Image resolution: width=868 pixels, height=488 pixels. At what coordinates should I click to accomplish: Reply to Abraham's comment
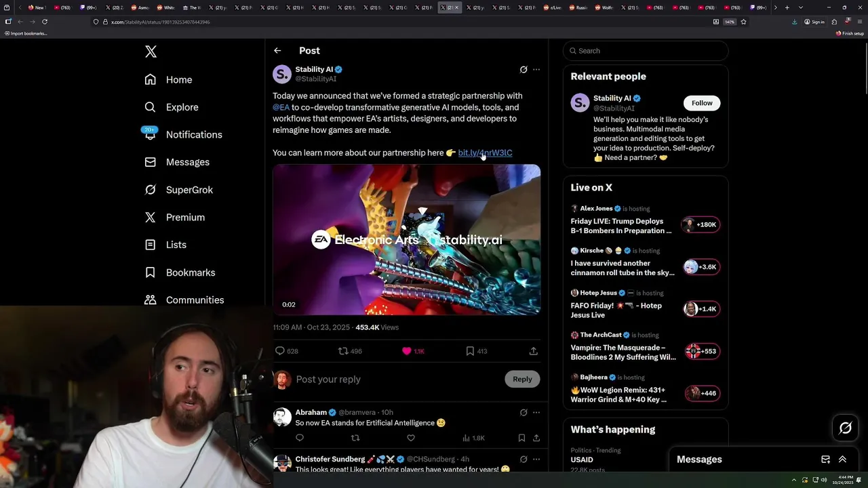click(300, 438)
